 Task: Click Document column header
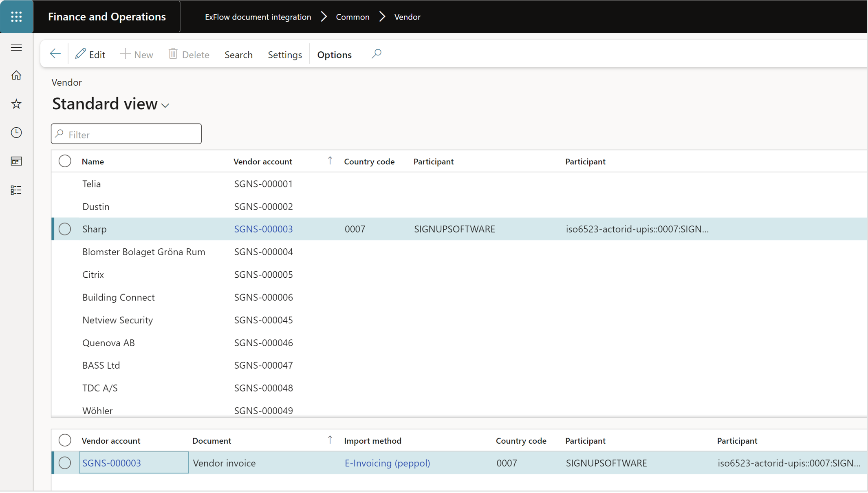coord(211,441)
